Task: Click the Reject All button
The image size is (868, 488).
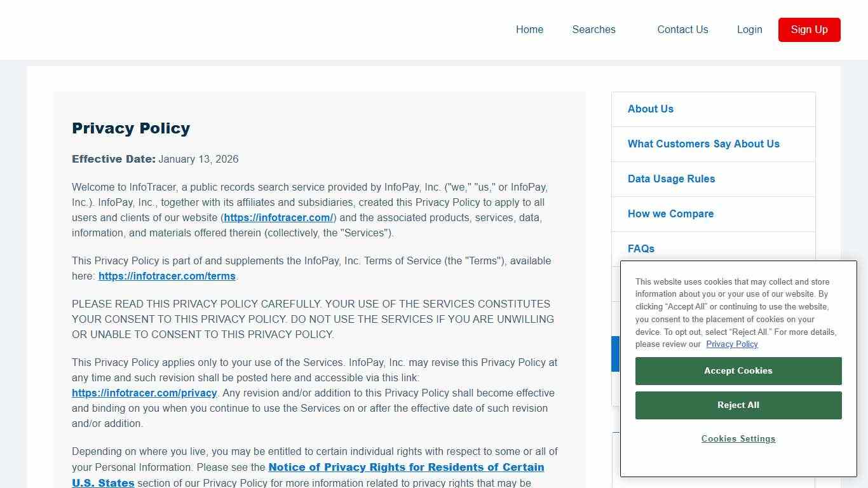Action: (738, 405)
